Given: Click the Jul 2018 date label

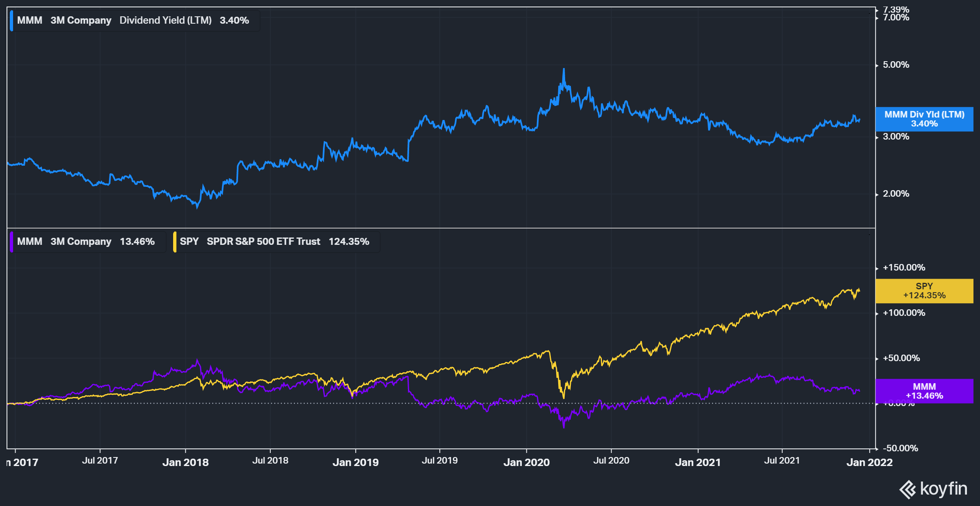Looking at the screenshot, I should click(x=270, y=461).
